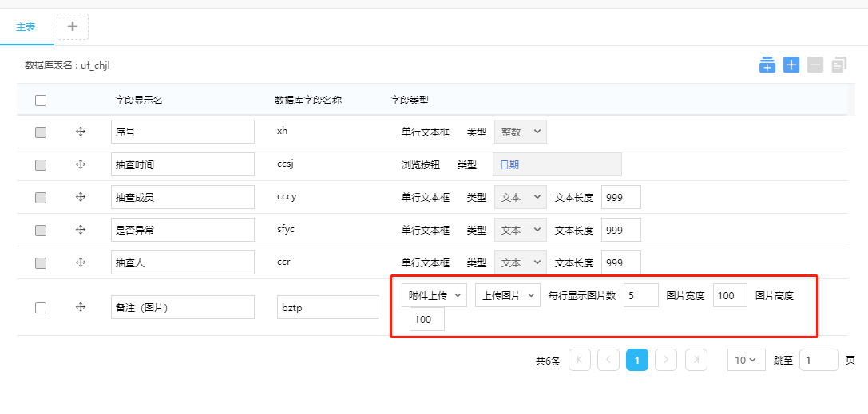Click the move handle for 抽查时间 row
This screenshot has width=868, height=414.
[x=81, y=164]
